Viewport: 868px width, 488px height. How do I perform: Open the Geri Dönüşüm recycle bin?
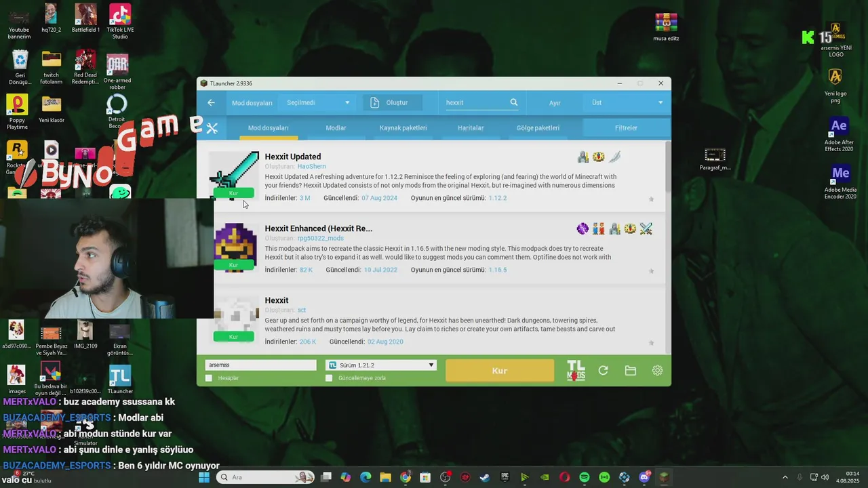pos(20,67)
